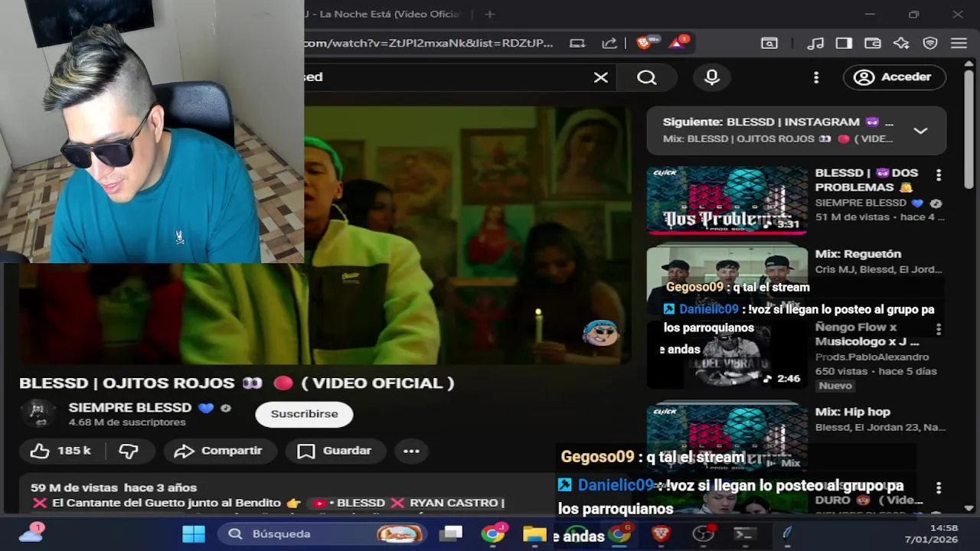Viewport: 980px width, 551px height.
Task: Click BLESSD OJITOS ROJOS video title text
Action: click(x=237, y=383)
